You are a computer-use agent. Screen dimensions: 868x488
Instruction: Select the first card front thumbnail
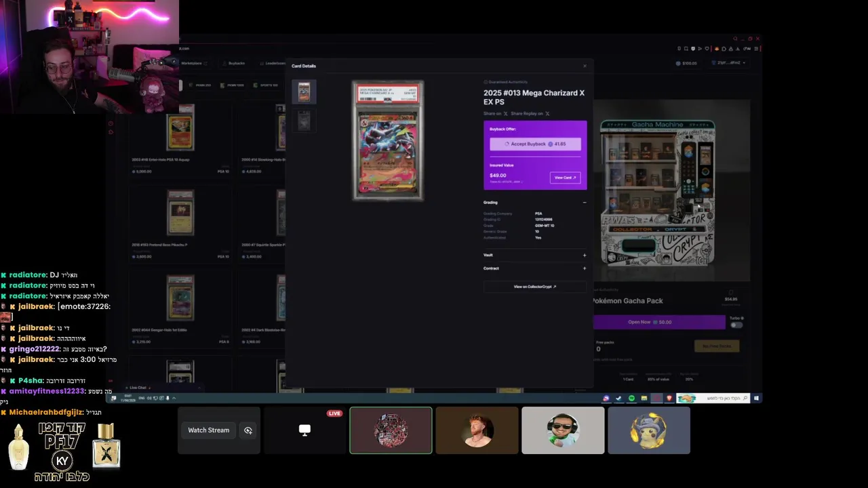coord(304,91)
